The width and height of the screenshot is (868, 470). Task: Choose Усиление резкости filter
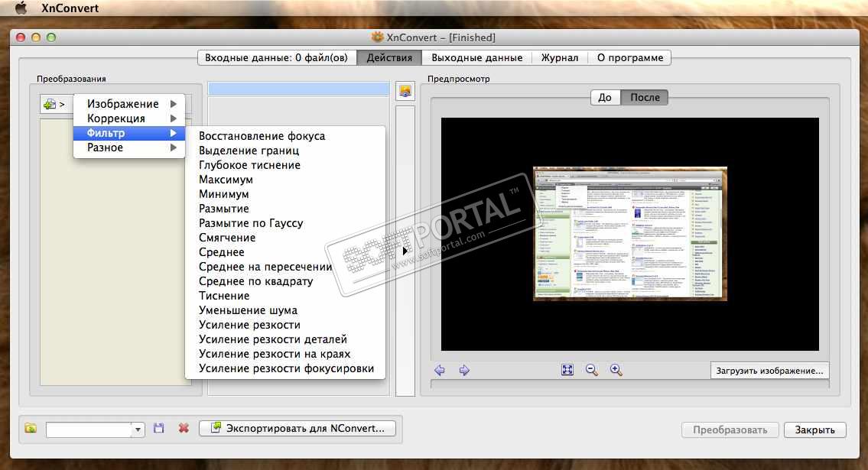pyautogui.click(x=285, y=325)
